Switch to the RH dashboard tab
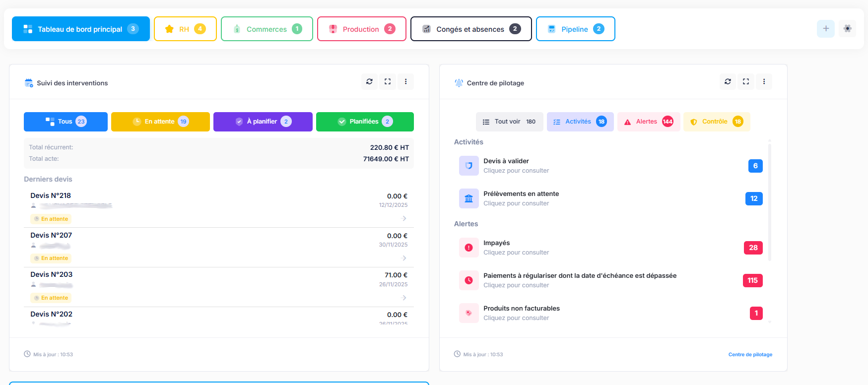Viewport: 868px width, 385px height. coord(185,29)
